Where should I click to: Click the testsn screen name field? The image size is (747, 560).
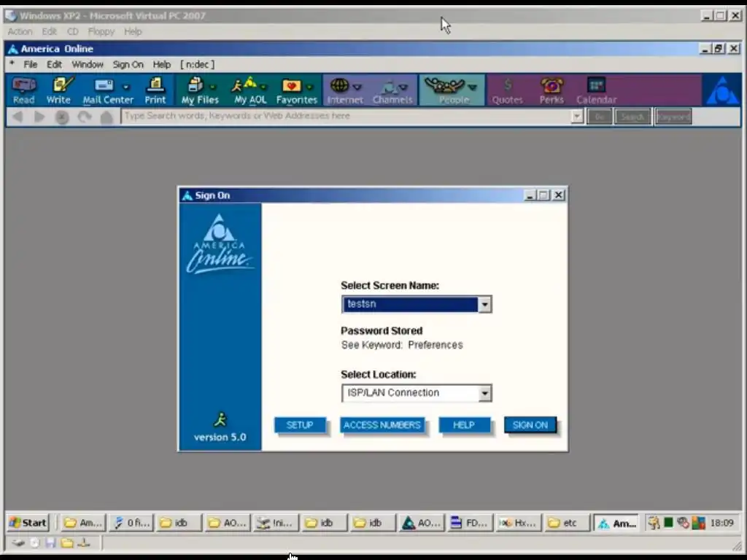410,304
